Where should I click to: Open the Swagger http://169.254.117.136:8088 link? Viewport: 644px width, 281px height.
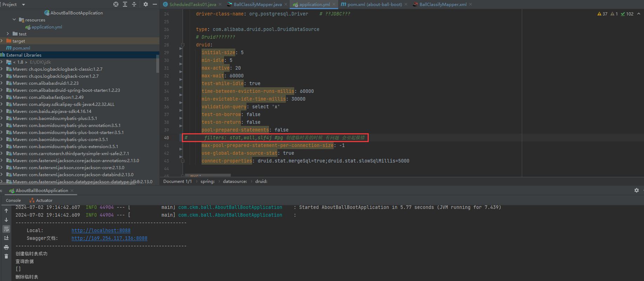pos(110,238)
